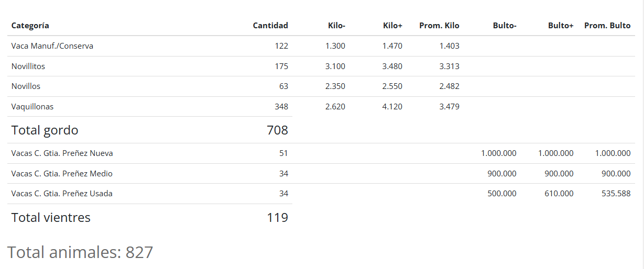Click the Prom. Kilo column header
The height and width of the screenshot is (269, 644).
(x=439, y=26)
